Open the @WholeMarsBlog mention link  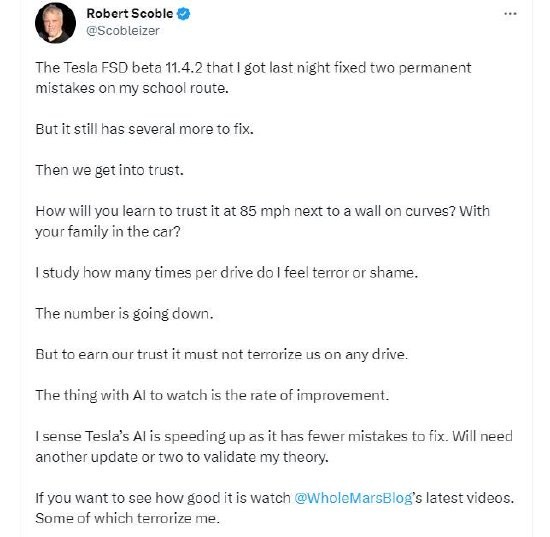[353, 498]
